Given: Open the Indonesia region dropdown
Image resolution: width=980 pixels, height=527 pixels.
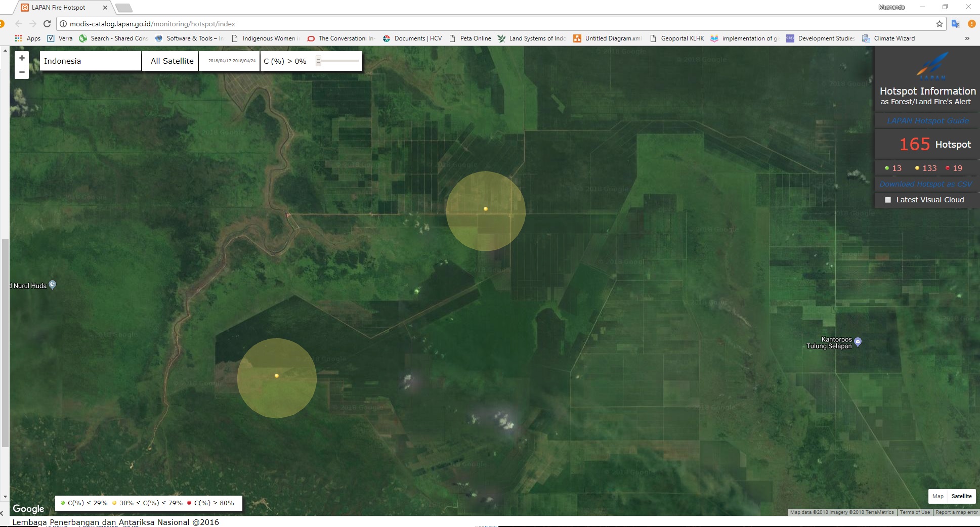Looking at the screenshot, I should (91, 61).
